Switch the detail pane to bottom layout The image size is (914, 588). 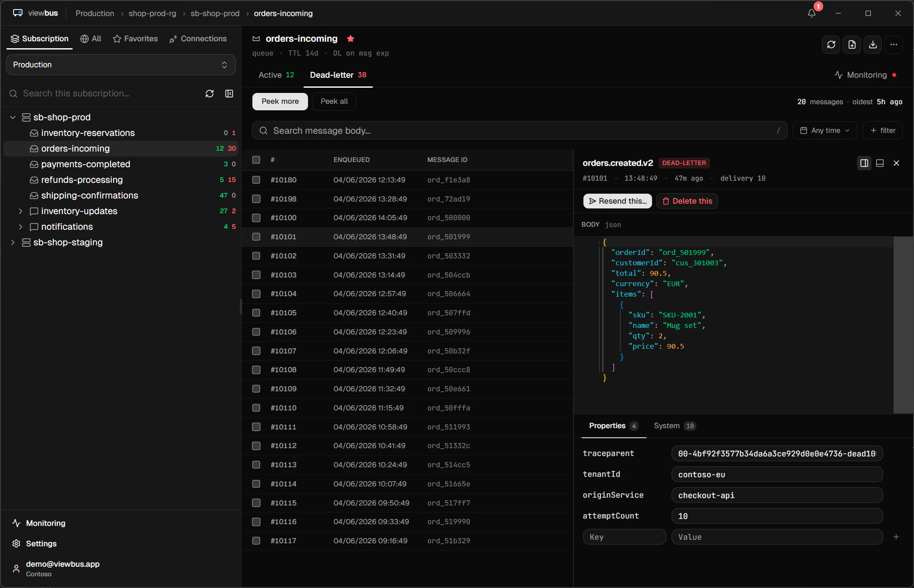(880, 163)
